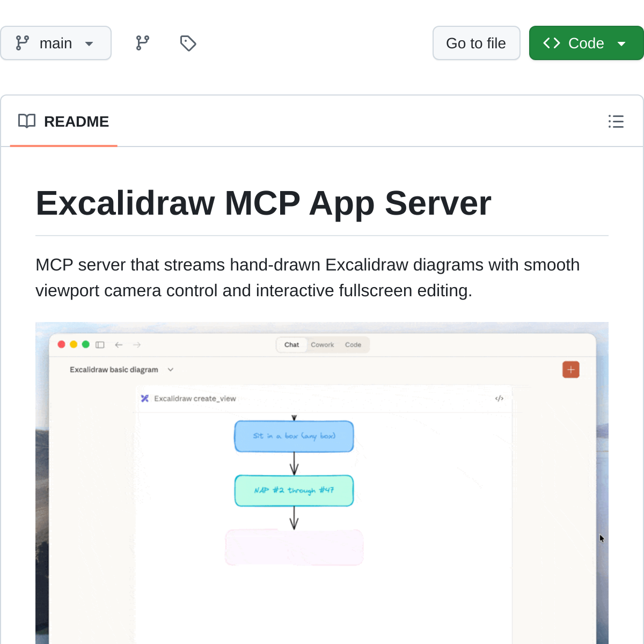
Task: Click the sidebar toggle icon in the app window
Action: 100,345
